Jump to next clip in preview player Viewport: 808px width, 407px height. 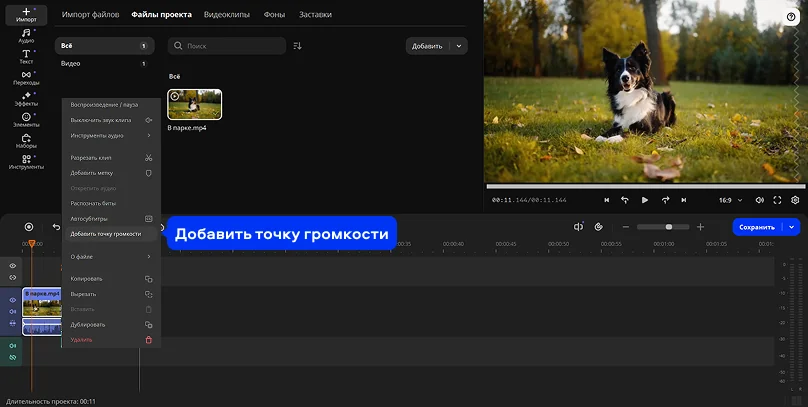[684, 200]
